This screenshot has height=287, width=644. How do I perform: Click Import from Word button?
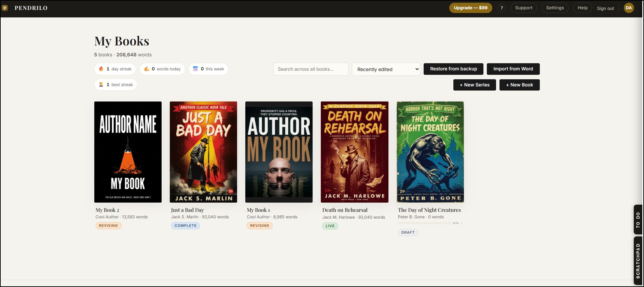click(513, 69)
